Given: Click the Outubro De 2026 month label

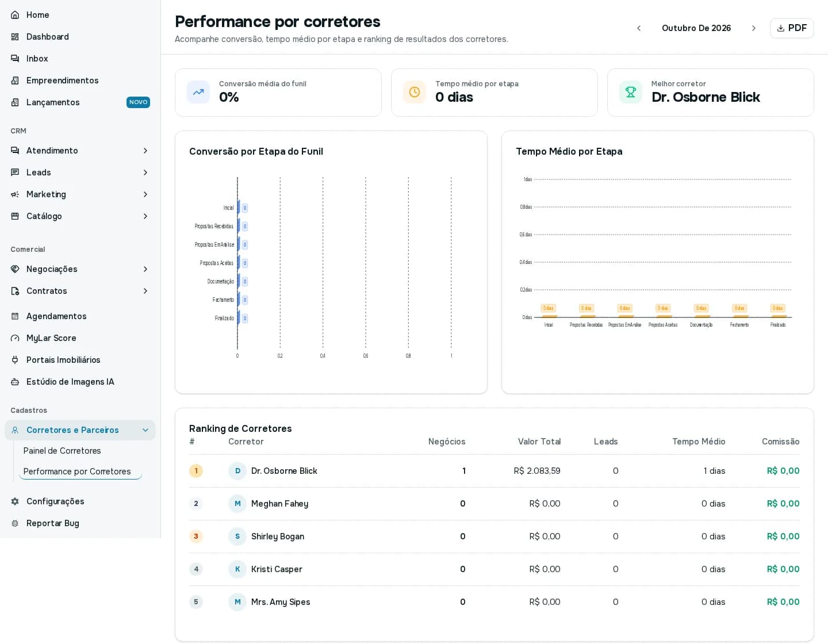Looking at the screenshot, I should coord(696,28).
